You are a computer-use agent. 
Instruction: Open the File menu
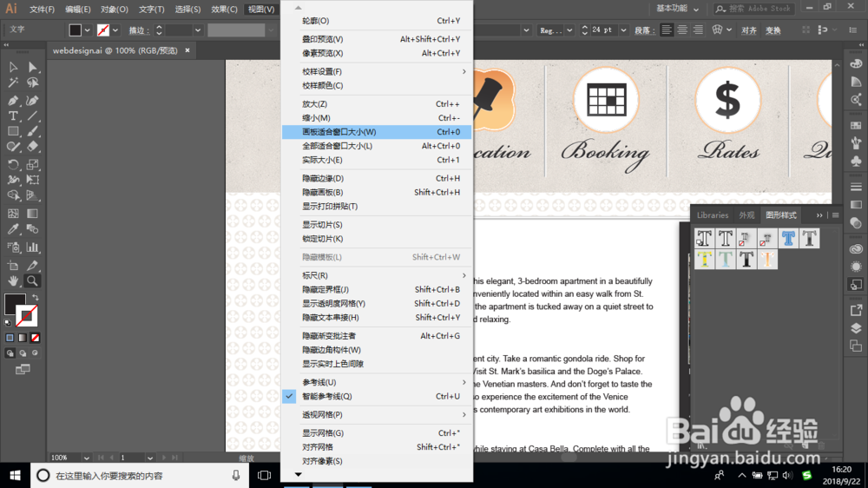click(x=42, y=10)
